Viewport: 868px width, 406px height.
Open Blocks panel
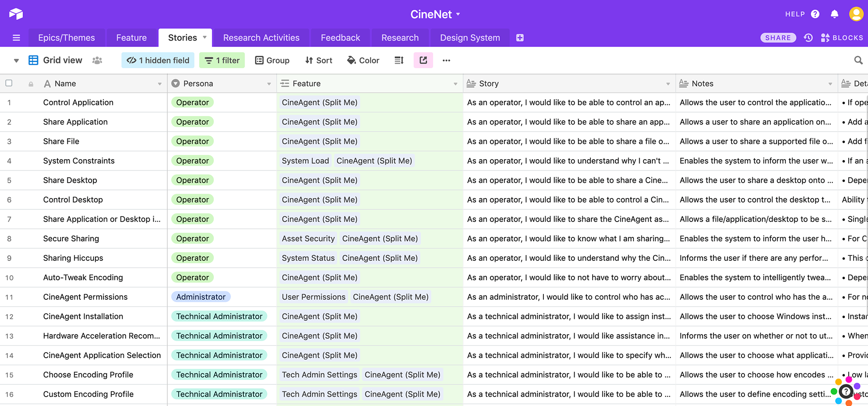point(842,38)
